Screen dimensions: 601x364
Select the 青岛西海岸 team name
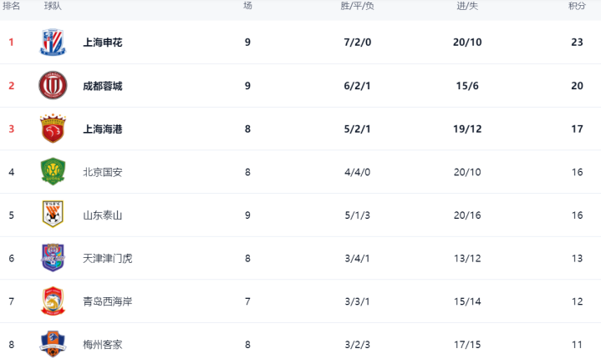[x=108, y=301]
